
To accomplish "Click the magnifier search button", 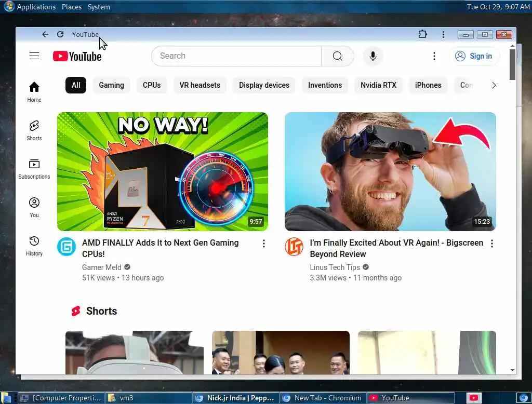I will point(338,56).
